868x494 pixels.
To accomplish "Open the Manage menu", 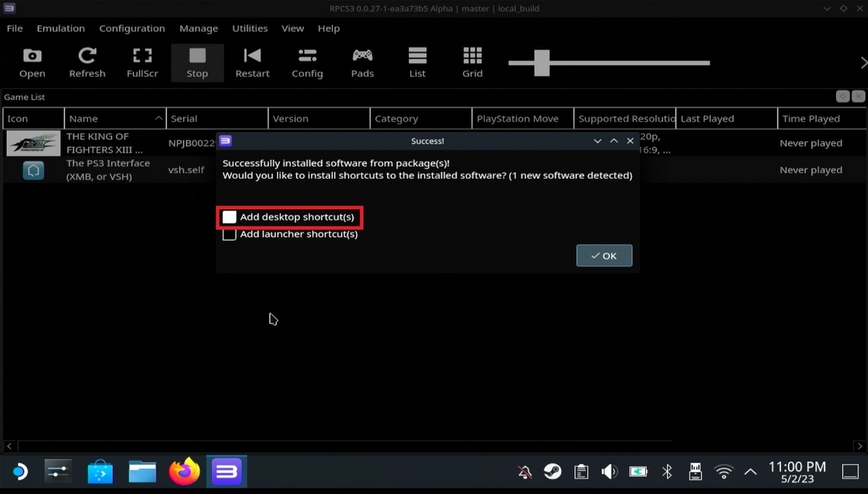I will coord(198,28).
